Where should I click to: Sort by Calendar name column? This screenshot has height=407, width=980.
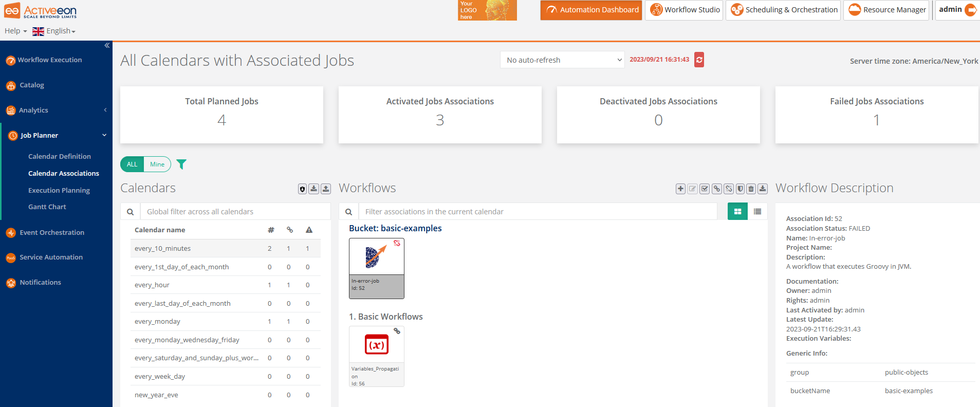tap(160, 230)
